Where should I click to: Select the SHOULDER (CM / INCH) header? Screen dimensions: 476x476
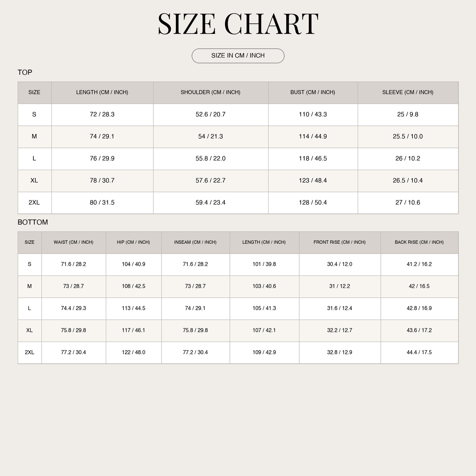pyautogui.click(x=211, y=92)
